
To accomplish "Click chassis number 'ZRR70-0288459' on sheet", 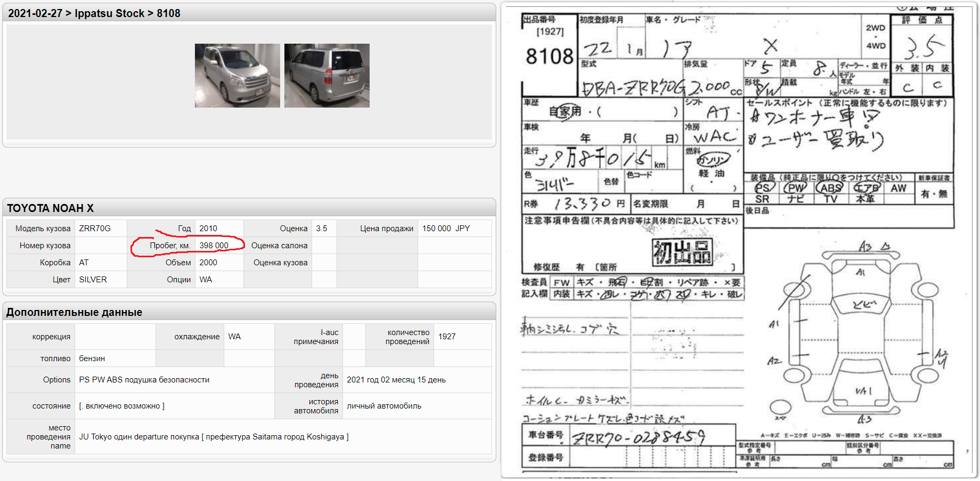I will pyautogui.click(x=638, y=438).
